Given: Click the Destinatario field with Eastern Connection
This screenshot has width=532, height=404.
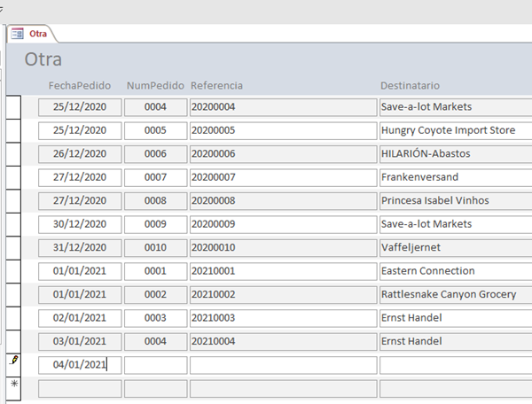Looking at the screenshot, I should pos(454,271).
